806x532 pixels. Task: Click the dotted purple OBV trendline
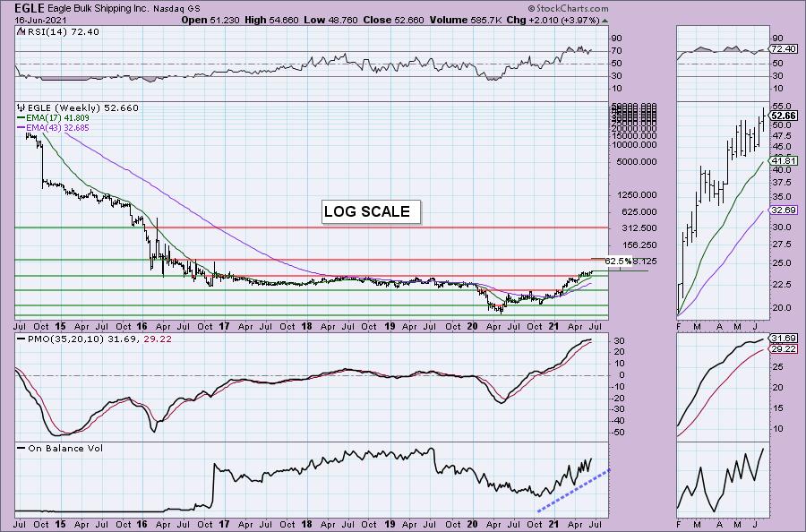pos(574,491)
